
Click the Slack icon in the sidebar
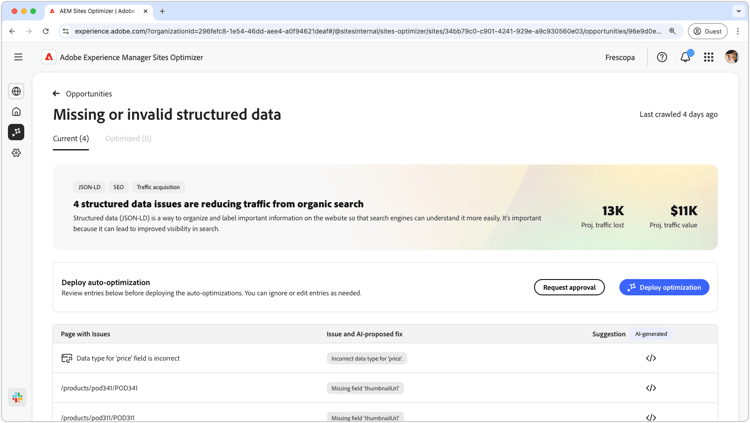17,397
